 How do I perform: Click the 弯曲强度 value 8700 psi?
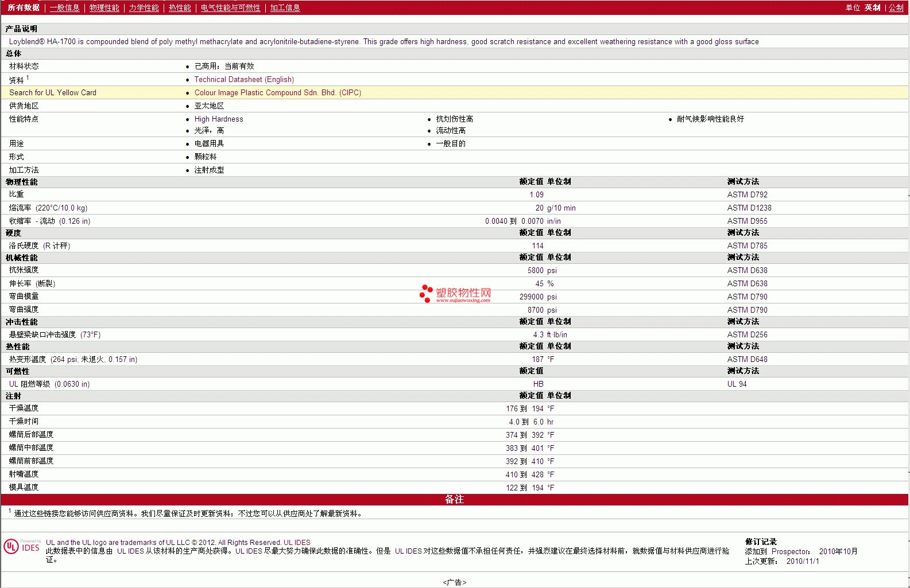tap(542, 310)
